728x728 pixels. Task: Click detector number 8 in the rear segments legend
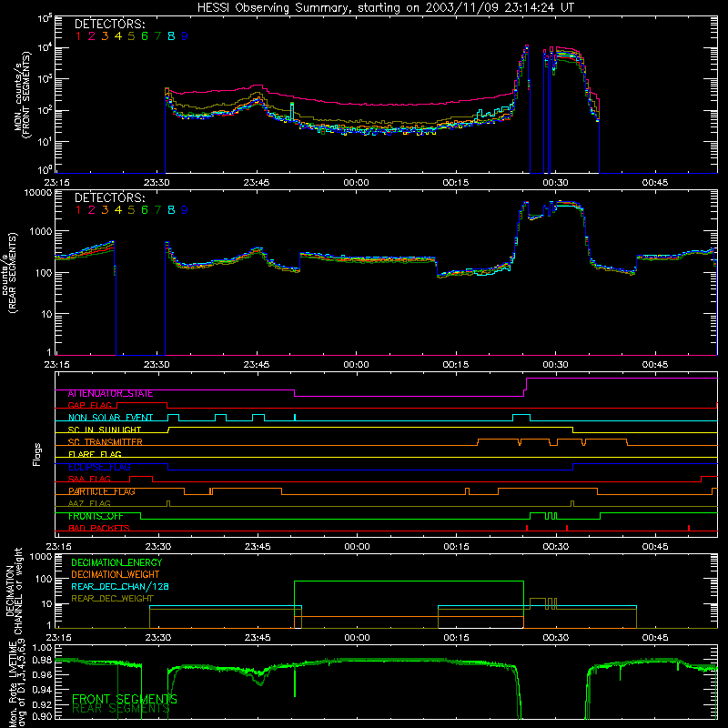(171, 210)
